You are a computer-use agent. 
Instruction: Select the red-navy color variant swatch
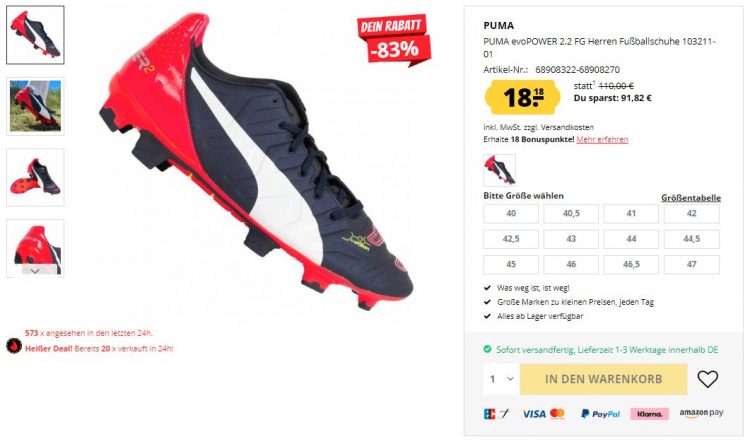tap(499, 170)
